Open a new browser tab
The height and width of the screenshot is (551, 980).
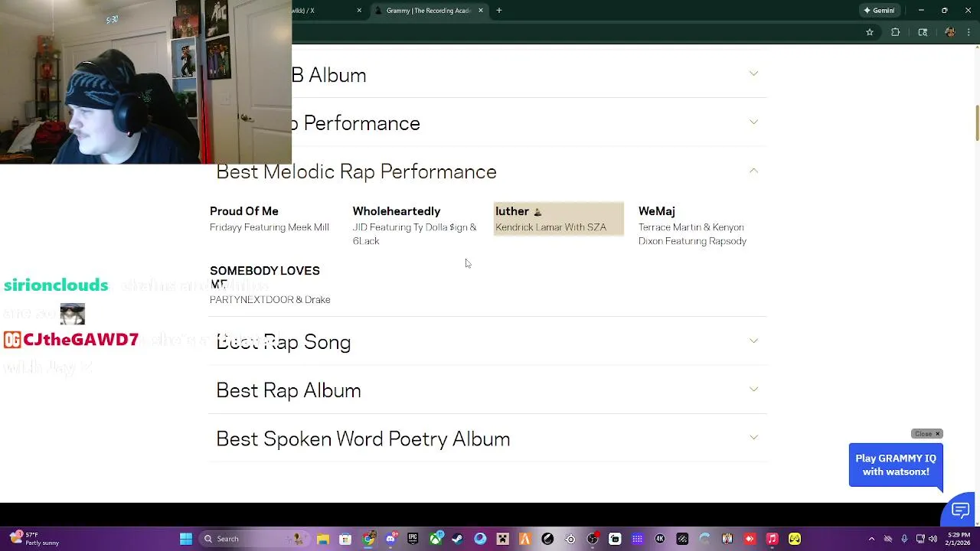click(499, 11)
